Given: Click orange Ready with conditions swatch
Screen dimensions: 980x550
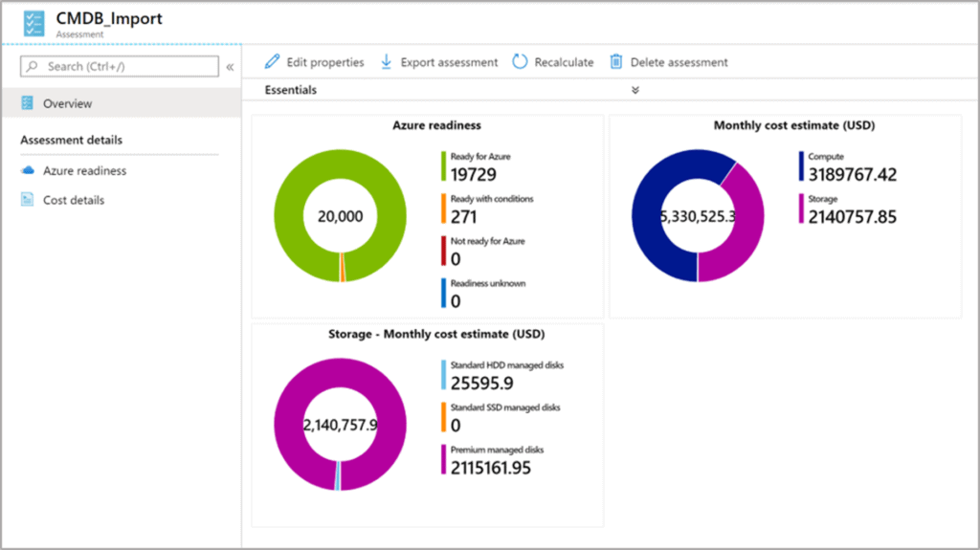Looking at the screenshot, I should click(443, 209).
